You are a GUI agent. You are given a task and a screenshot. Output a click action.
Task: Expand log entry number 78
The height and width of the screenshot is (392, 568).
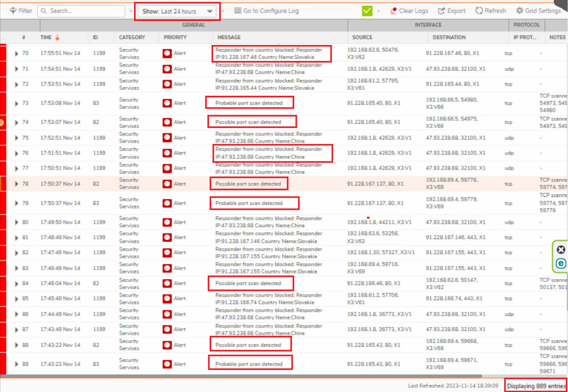(16, 184)
